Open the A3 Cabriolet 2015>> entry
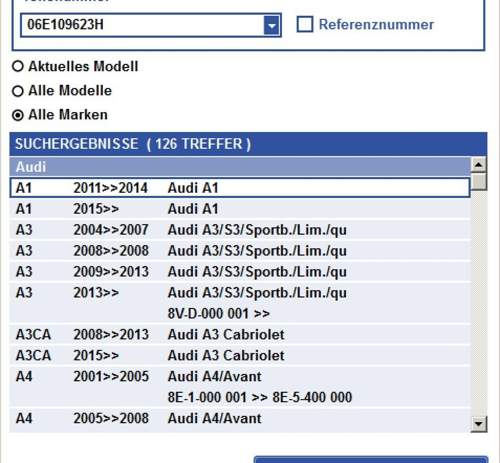The image size is (500, 463). [240, 356]
